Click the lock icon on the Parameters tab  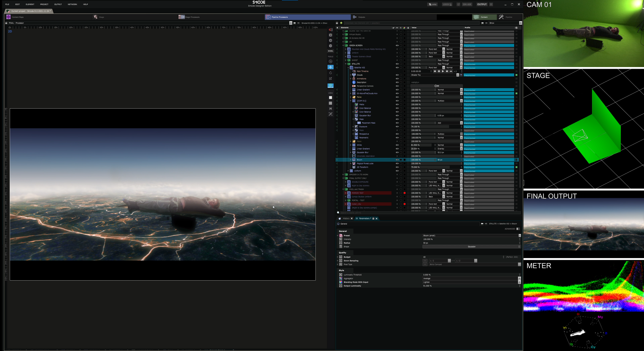[373, 219]
